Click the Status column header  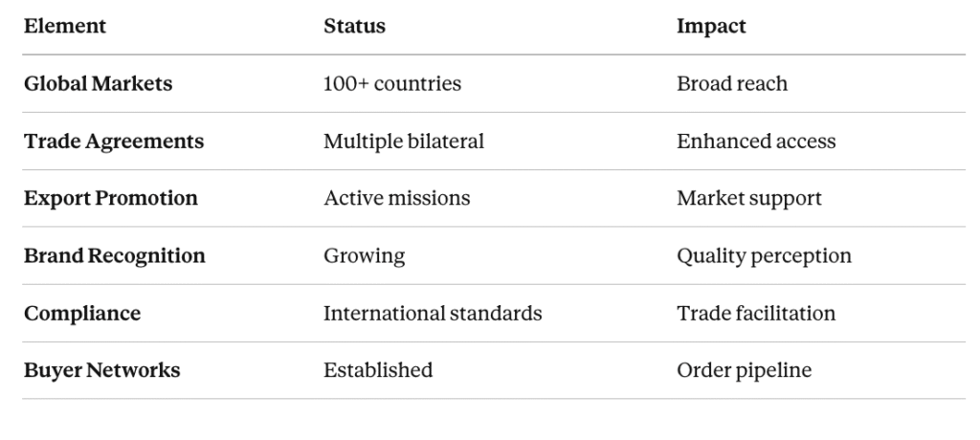(354, 27)
